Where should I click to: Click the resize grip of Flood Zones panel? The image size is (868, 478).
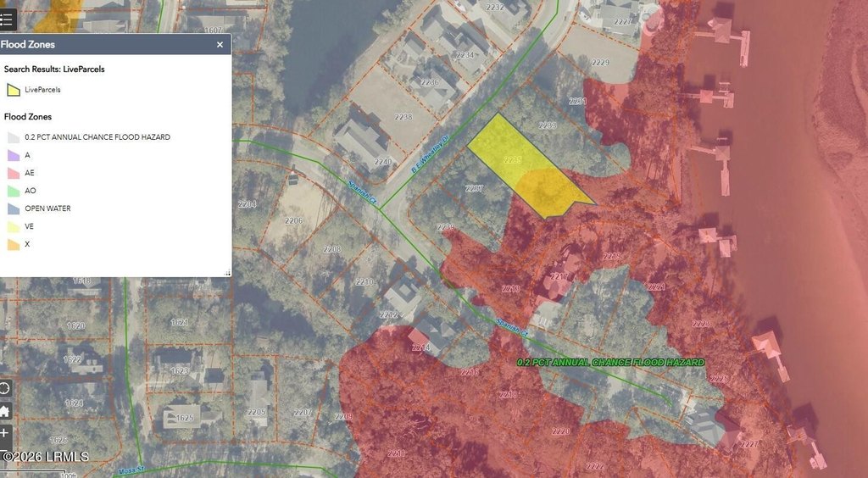[226, 272]
